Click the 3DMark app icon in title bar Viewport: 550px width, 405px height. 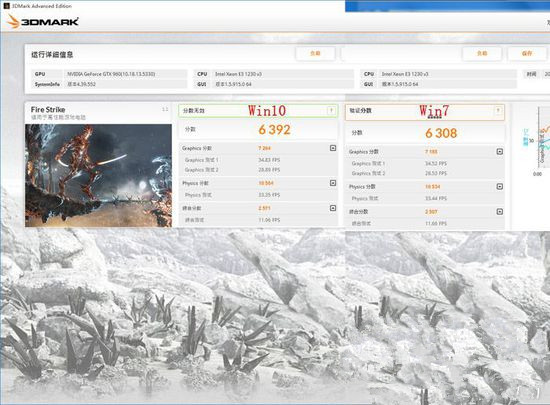pyautogui.click(x=6, y=6)
